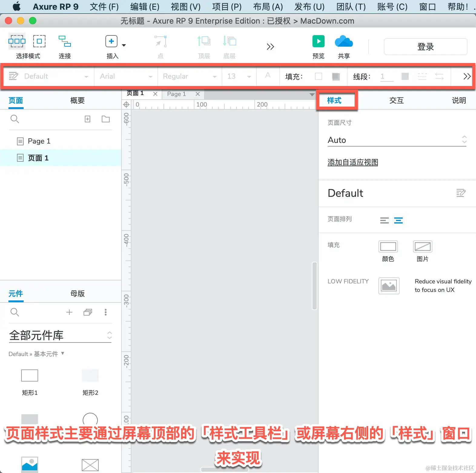Open the 全部元件库 library dropdown
The width and height of the screenshot is (476, 473).
point(60,335)
